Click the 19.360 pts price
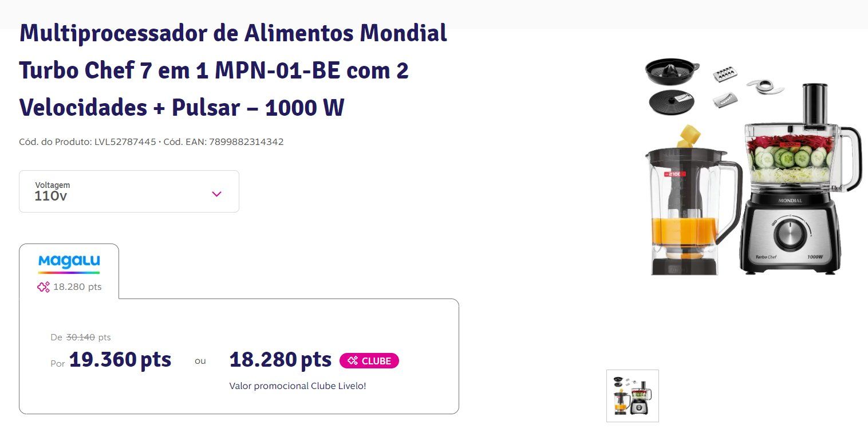The width and height of the screenshot is (868, 432). point(120,360)
